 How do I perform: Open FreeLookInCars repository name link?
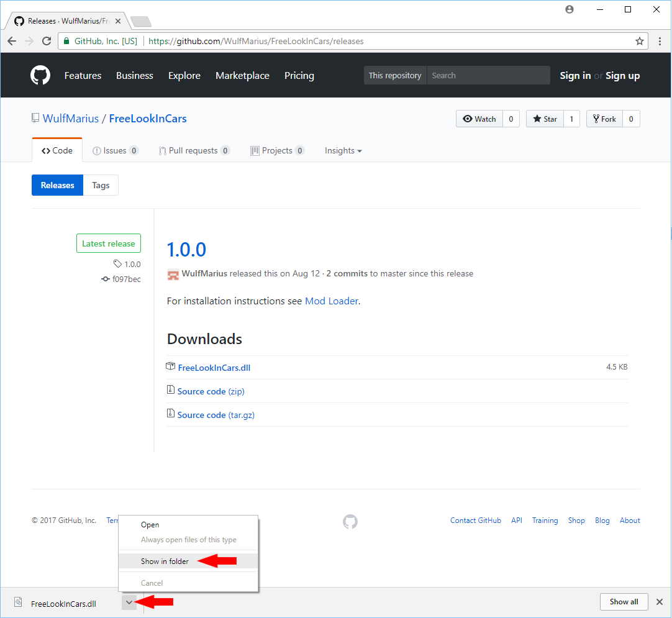pos(148,118)
